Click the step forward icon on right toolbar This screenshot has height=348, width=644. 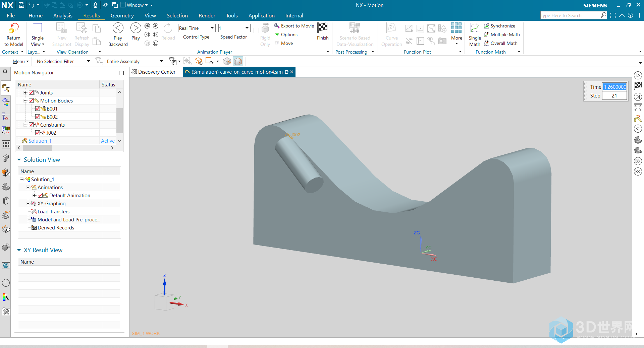click(x=638, y=97)
